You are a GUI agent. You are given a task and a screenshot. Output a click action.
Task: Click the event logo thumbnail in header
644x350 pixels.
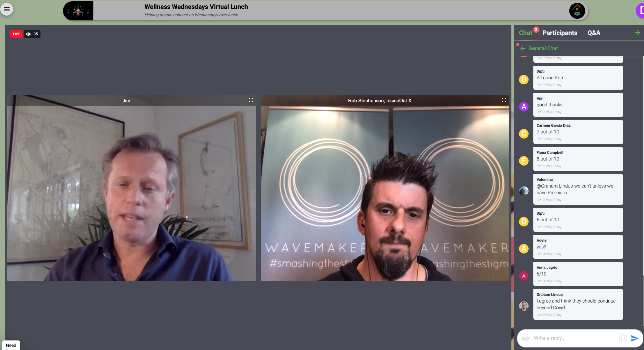[78, 11]
